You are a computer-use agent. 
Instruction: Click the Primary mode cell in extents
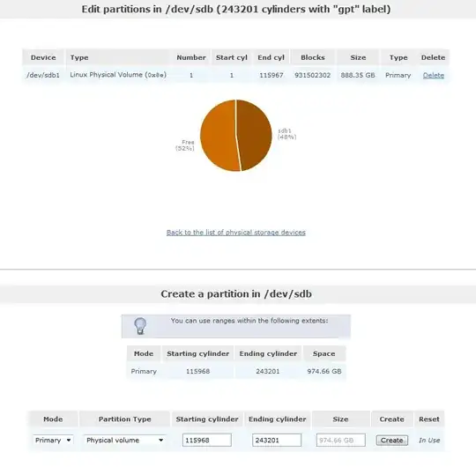tap(144, 372)
